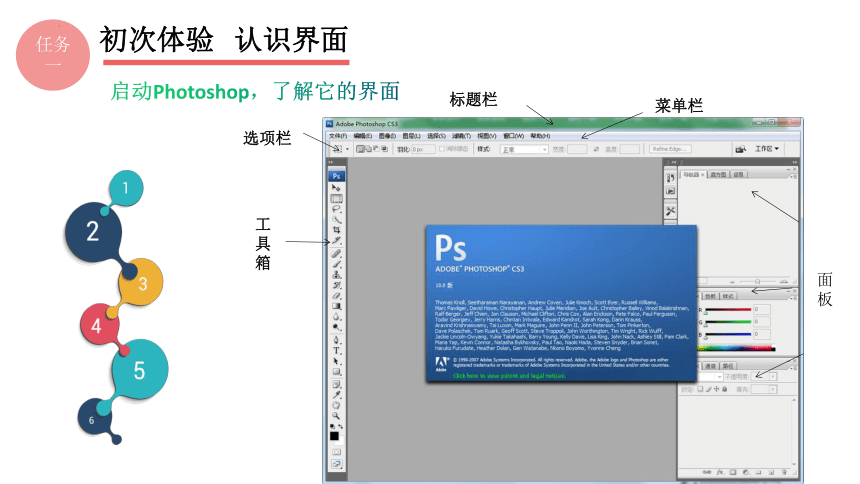Choose Add to Selection mode
The width and height of the screenshot is (860, 484).
coord(369,149)
